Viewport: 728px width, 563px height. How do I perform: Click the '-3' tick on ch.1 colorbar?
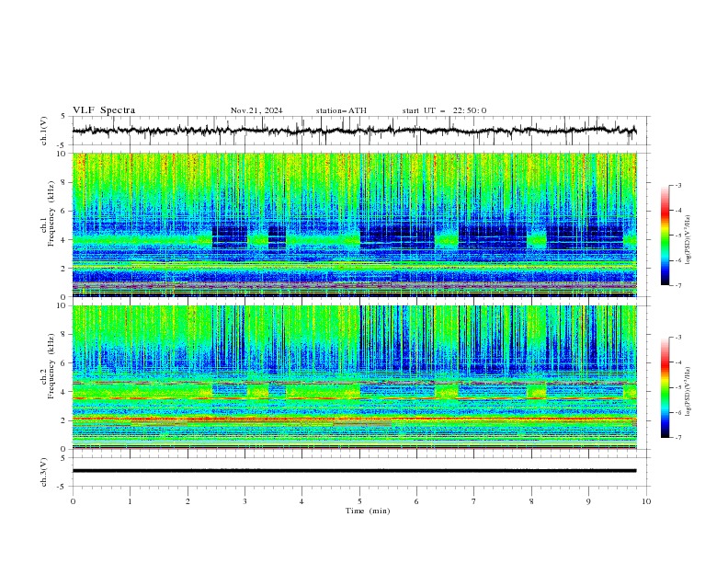[x=677, y=185]
